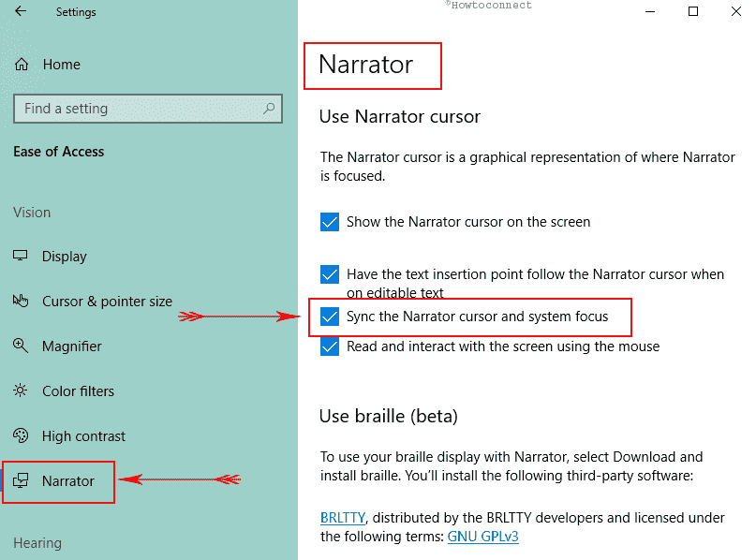Click the Display monitor icon

tap(21, 256)
